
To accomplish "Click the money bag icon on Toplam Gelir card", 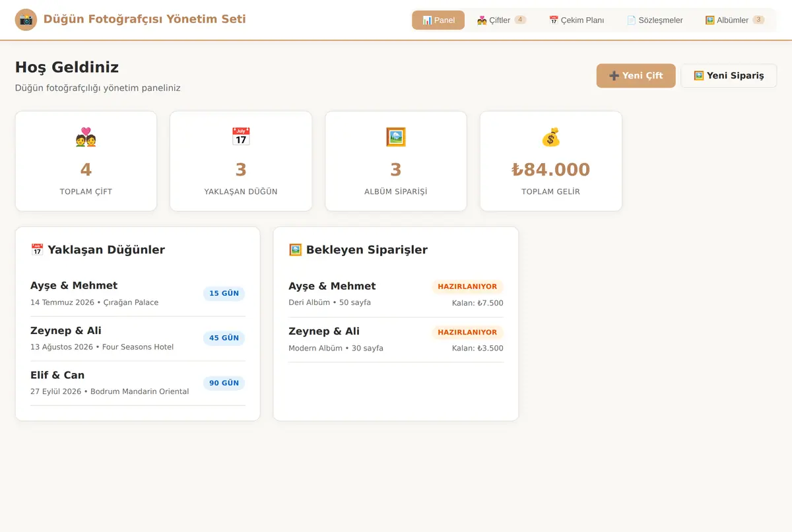I will [550, 137].
